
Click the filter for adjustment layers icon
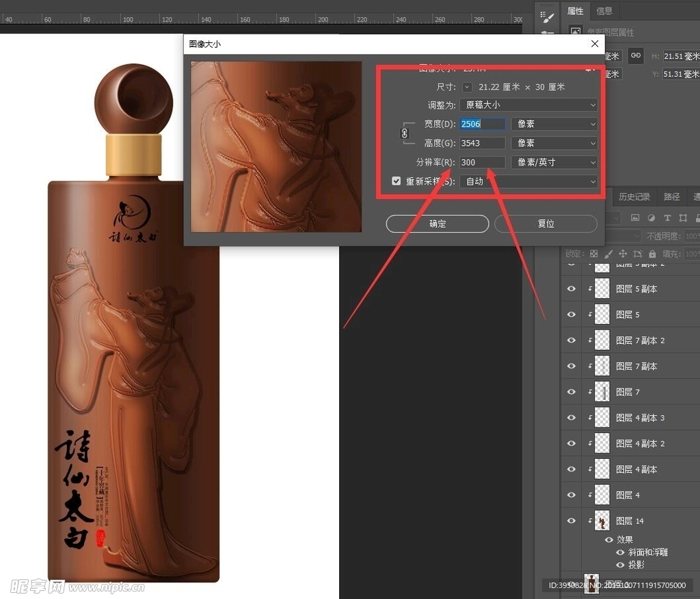pyautogui.click(x=651, y=217)
